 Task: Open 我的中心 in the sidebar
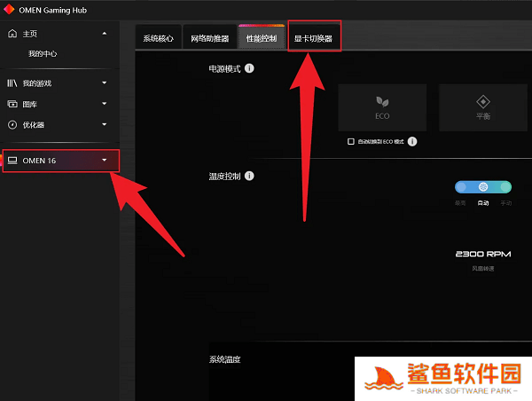[x=43, y=53]
